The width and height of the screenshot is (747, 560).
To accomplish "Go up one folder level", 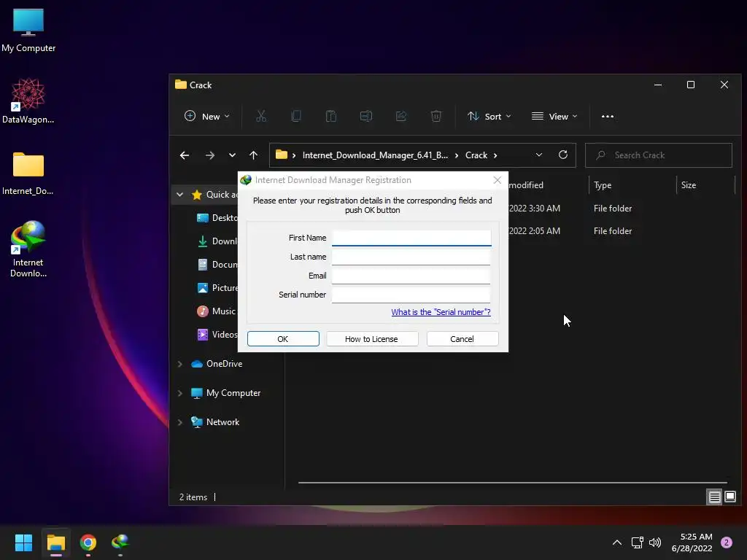I will [x=253, y=155].
